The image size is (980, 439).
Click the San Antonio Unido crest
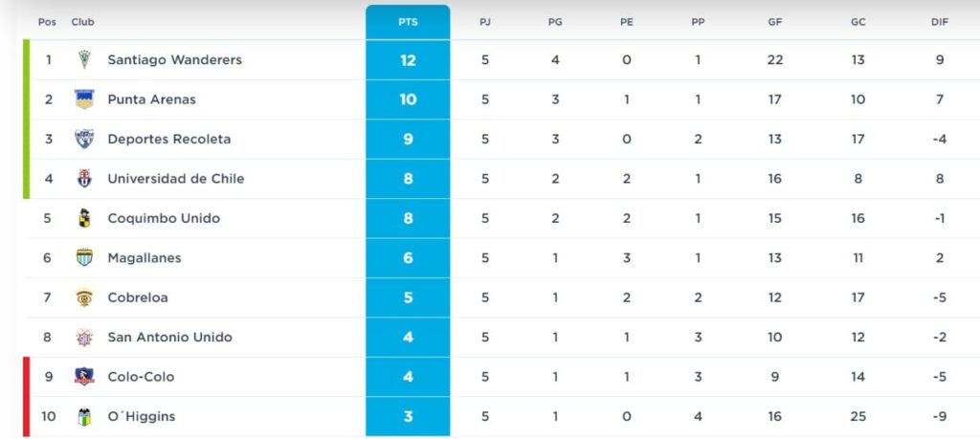84,337
